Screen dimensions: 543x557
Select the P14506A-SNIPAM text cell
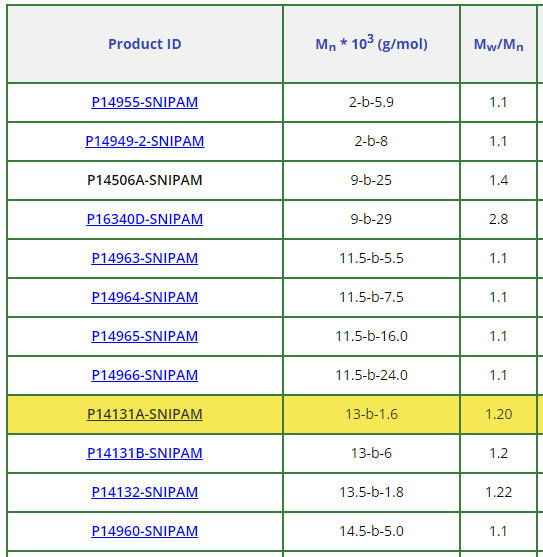coord(145,180)
